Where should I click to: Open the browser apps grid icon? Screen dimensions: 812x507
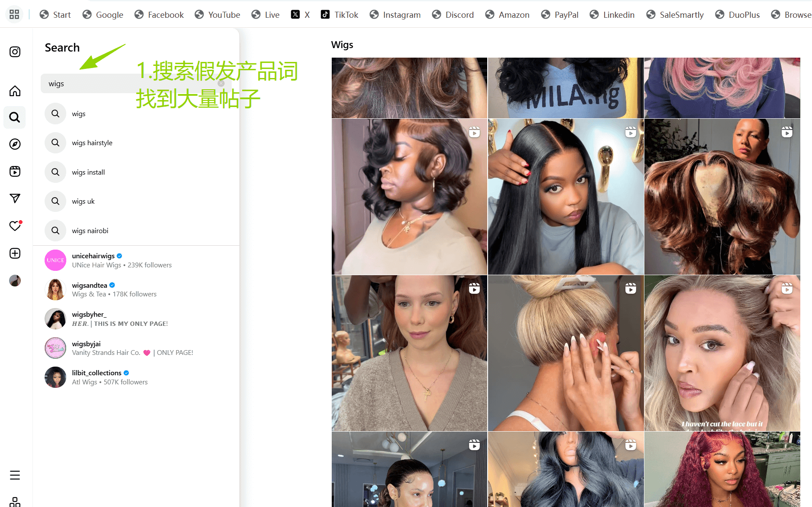click(x=14, y=14)
